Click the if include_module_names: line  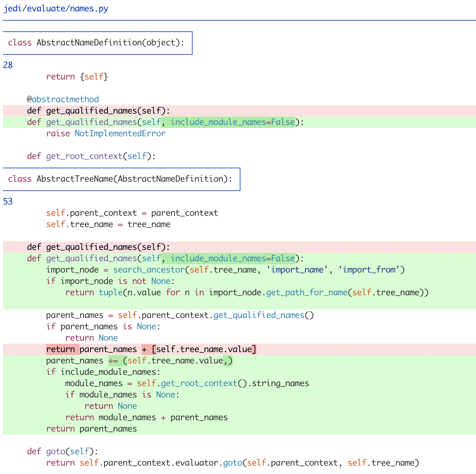pyautogui.click(x=103, y=372)
